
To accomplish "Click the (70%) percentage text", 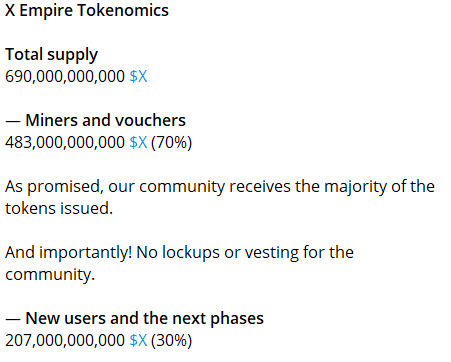I will (172, 143).
